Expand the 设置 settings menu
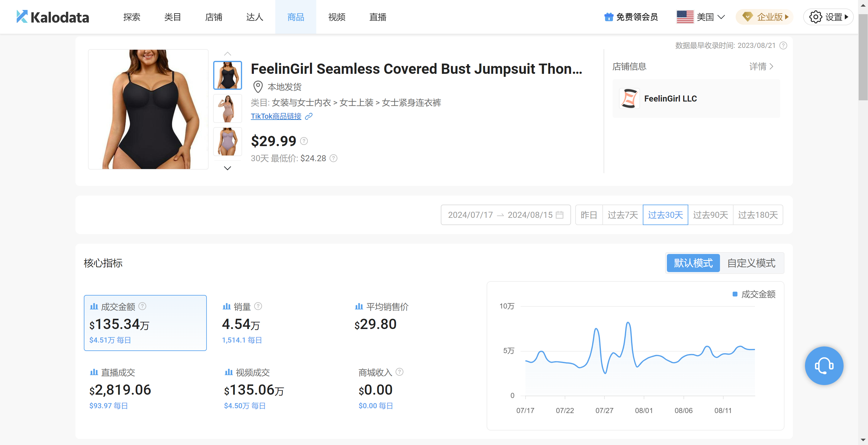The height and width of the screenshot is (445, 868). tap(829, 17)
